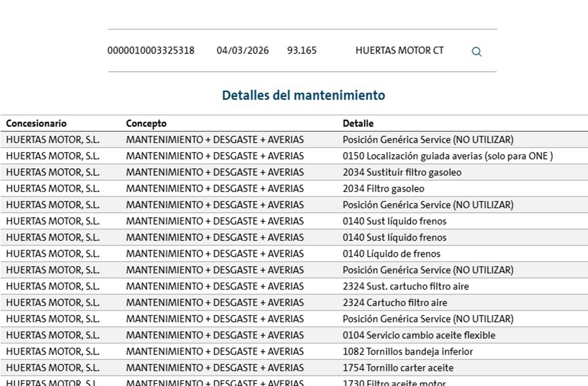Click the Concepto column header
The height and width of the screenshot is (386, 588).
[x=146, y=123]
